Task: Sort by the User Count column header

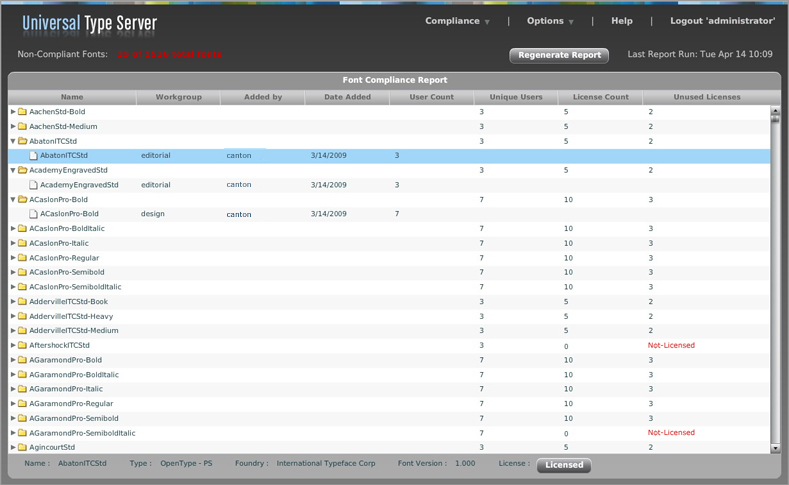Action: pyautogui.click(x=432, y=97)
